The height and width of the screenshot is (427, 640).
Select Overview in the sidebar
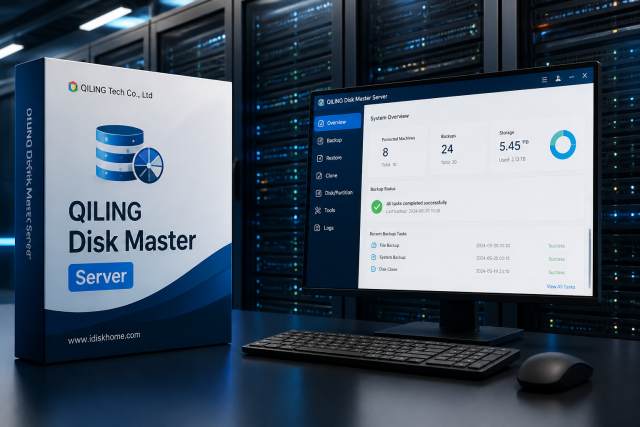pos(338,122)
